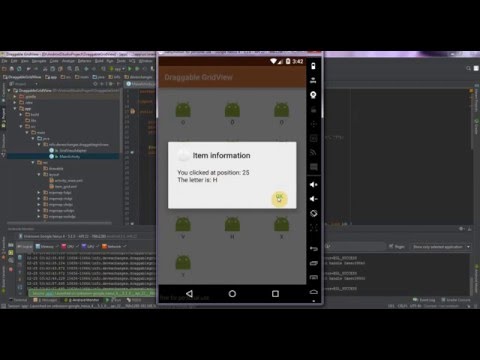
Task: Switch to the Memory monitor tab
Action: tap(45, 247)
